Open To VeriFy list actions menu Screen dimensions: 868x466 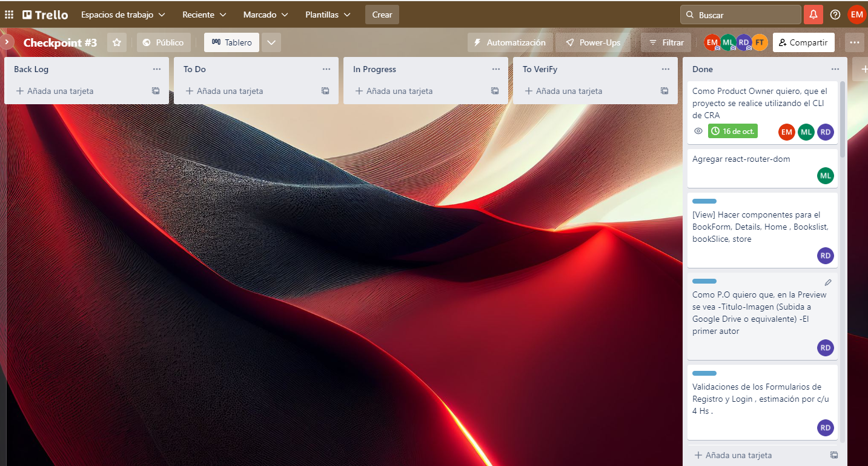coord(666,69)
